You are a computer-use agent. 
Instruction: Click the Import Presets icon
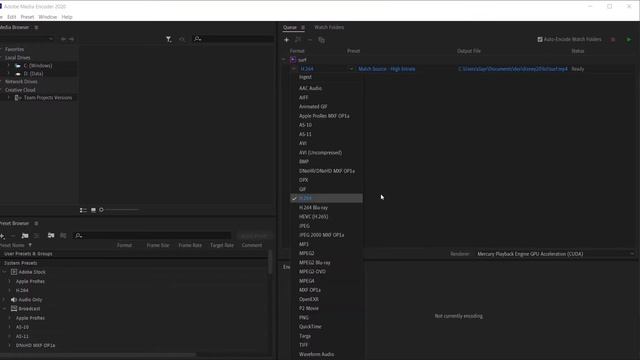point(51,236)
